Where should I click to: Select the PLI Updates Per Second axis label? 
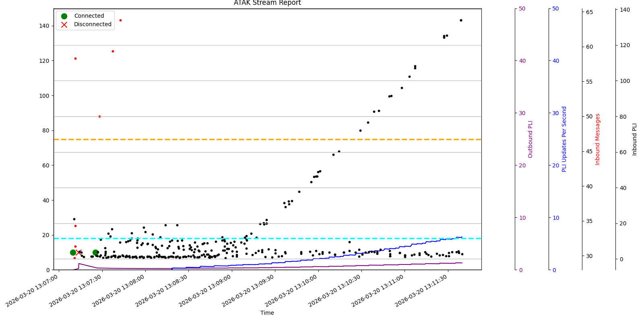point(564,139)
